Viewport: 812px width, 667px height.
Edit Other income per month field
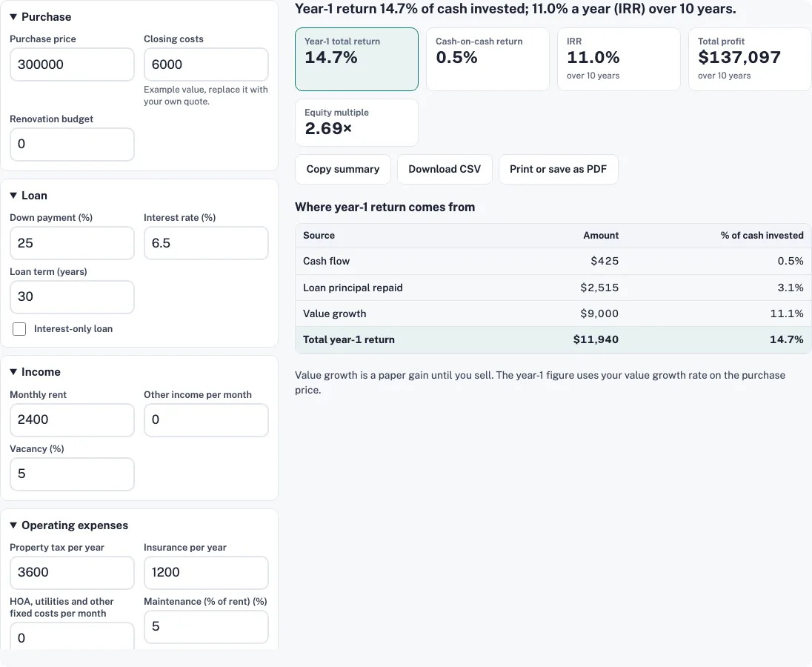point(206,420)
